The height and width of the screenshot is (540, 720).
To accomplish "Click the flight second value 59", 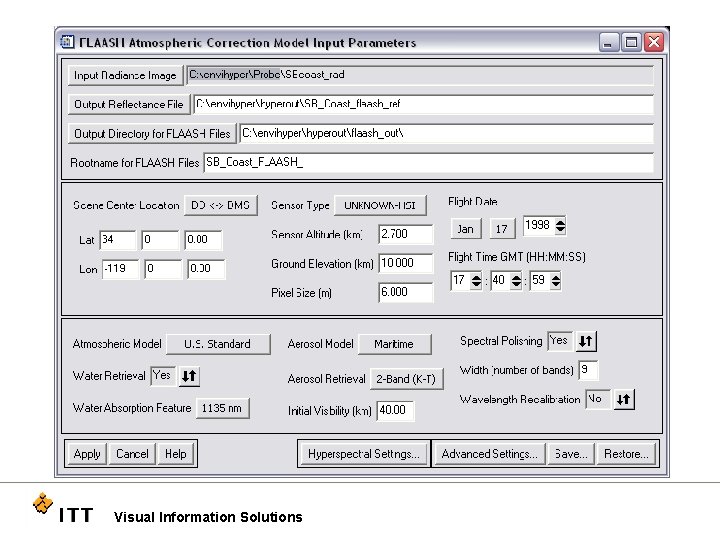I will click(x=540, y=281).
